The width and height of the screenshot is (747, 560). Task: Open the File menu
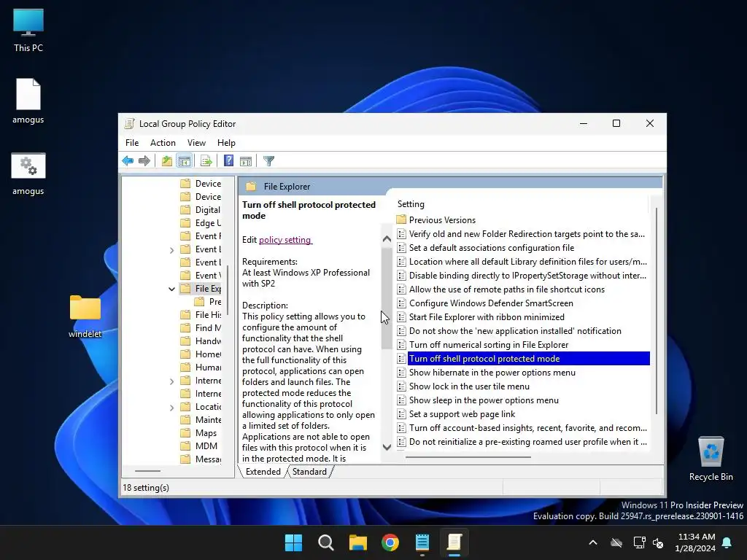click(x=132, y=143)
